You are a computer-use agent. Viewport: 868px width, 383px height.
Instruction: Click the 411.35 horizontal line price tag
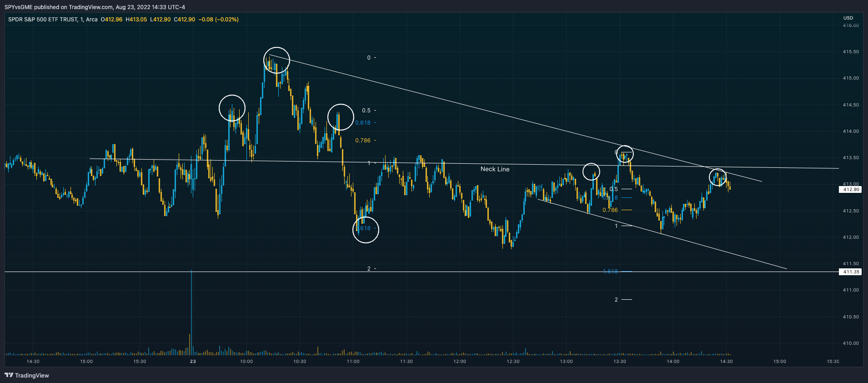tap(850, 272)
